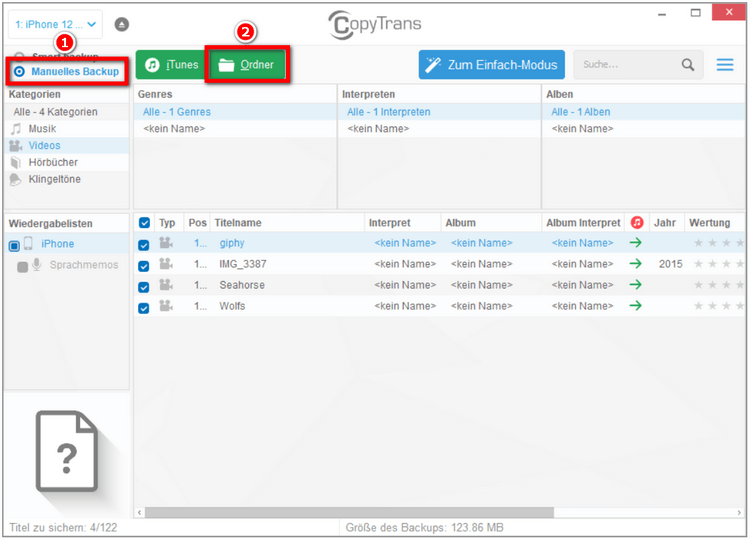Click the 2015 year cell
The height and width of the screenshot is (540, 750).
(x=670, y=264)
